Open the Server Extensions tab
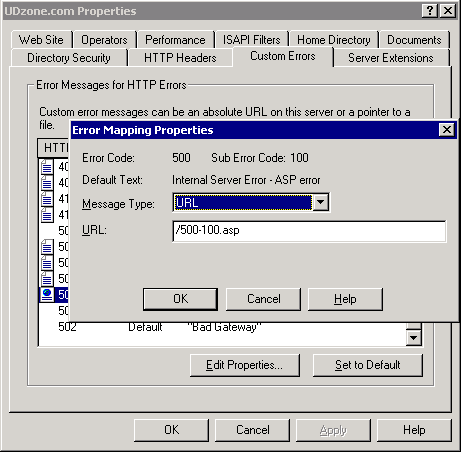461x452 pixels. [x=391, y=58]
